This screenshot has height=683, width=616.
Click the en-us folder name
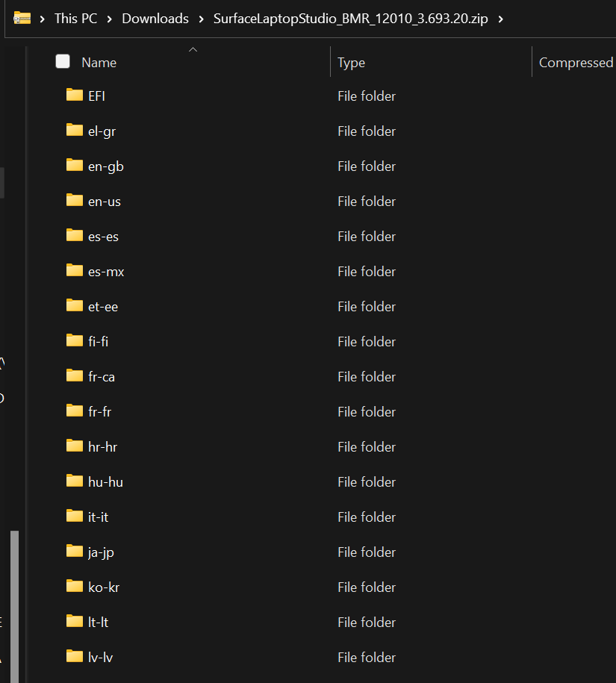(x=105, y=202)
